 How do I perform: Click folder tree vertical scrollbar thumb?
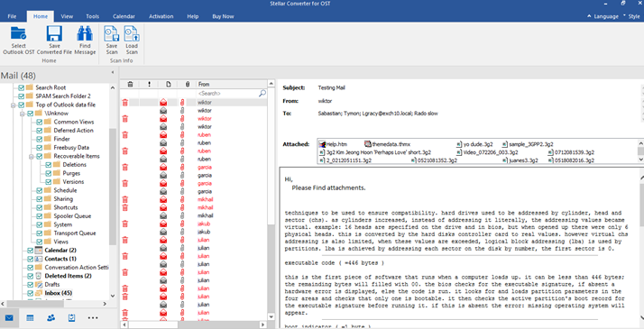[x=113, y=187]
